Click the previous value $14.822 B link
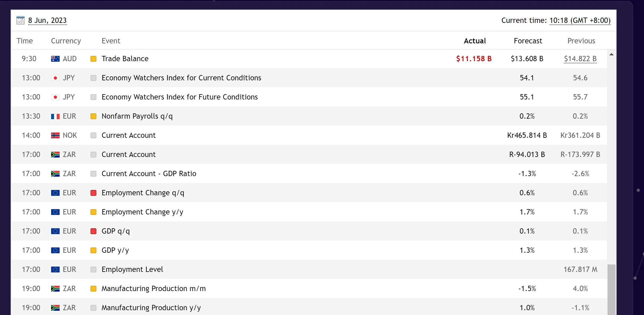This screenshot has width=644, height=315. 580,59
